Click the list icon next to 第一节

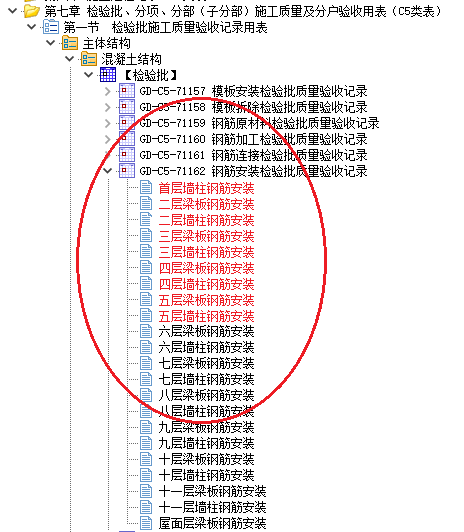51,27
